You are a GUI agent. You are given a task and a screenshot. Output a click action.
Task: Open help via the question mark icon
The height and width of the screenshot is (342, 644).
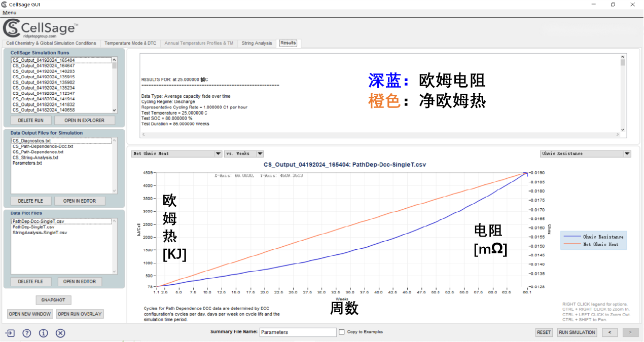(x=27, y=333)
